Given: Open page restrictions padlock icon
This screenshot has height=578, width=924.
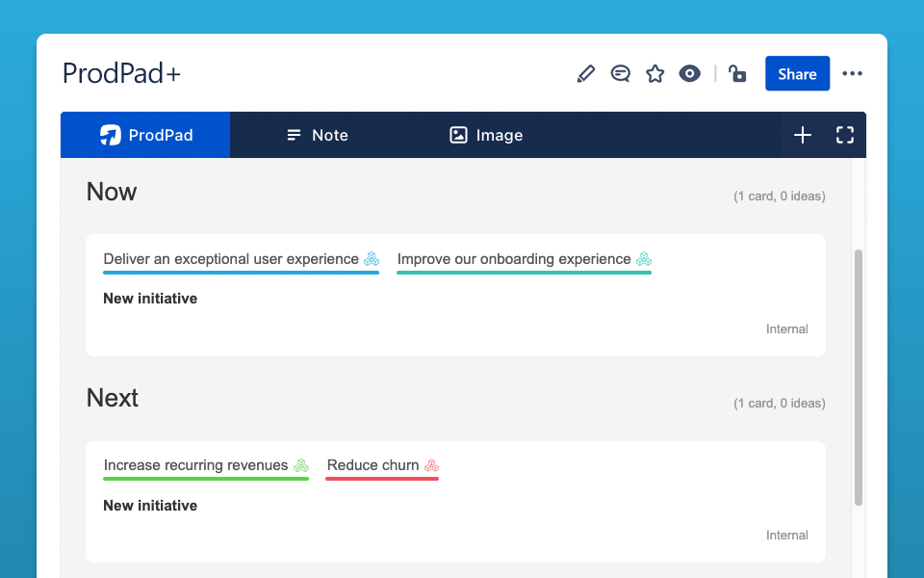Looking at the screenshot, I should coord(737,74).
